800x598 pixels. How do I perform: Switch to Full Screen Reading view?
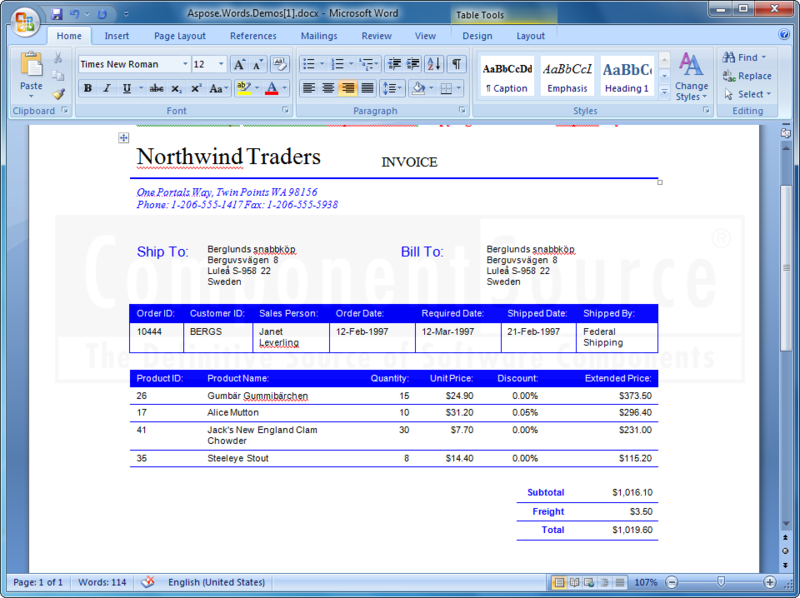574,582
